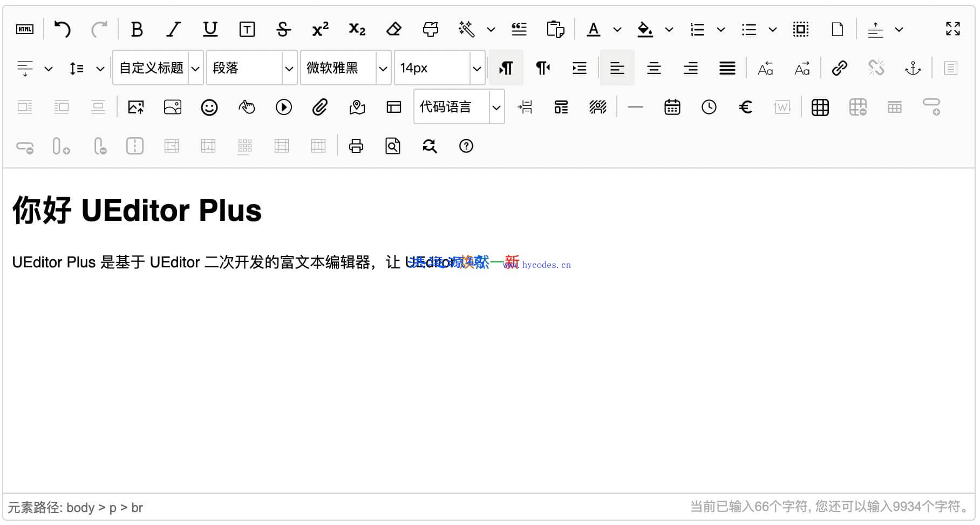The height and width of the screenshot is (525, 980).
Task: Insert an ordered list
Action: point(697,29)
